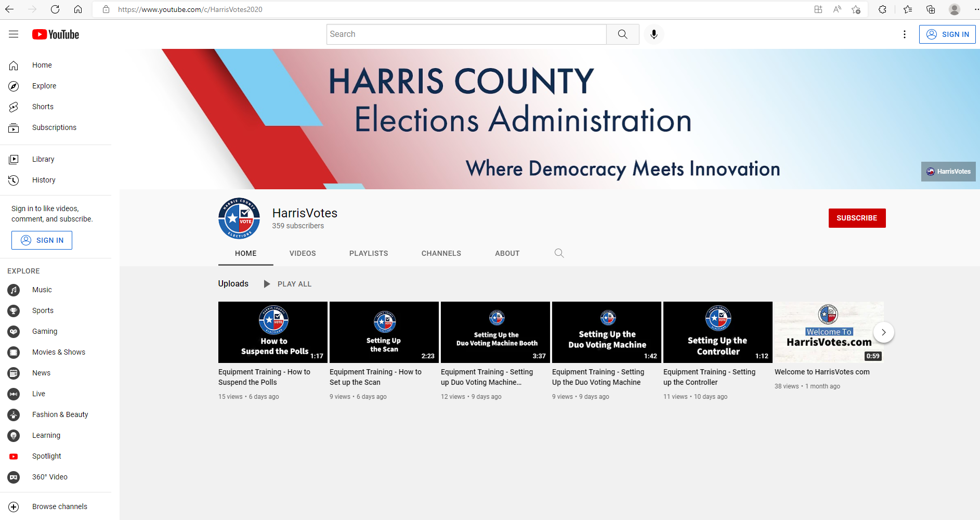Switch to PLAYLISTS tab

point(369,253)
